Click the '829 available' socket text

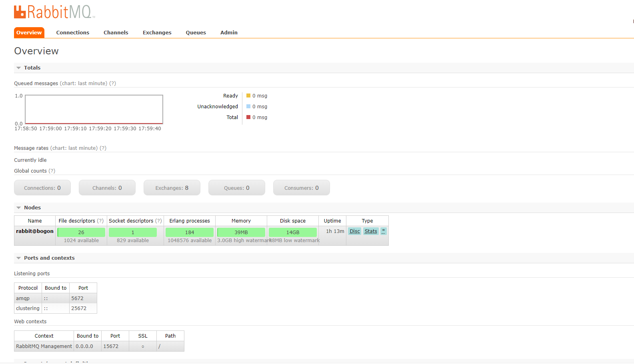coord(133,241)
